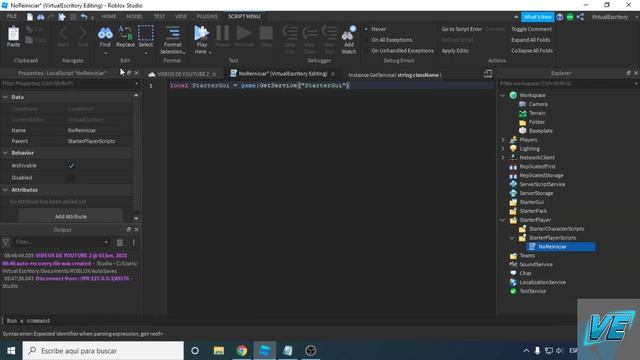Switch to the VIEW ribbon tab
The height and width of the screenshot is (360, 640).
coord(180,17)
